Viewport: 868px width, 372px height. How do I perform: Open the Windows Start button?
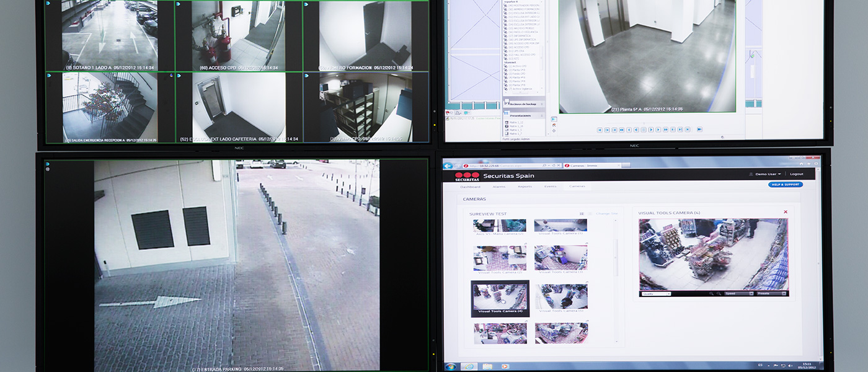click(451, 366)
